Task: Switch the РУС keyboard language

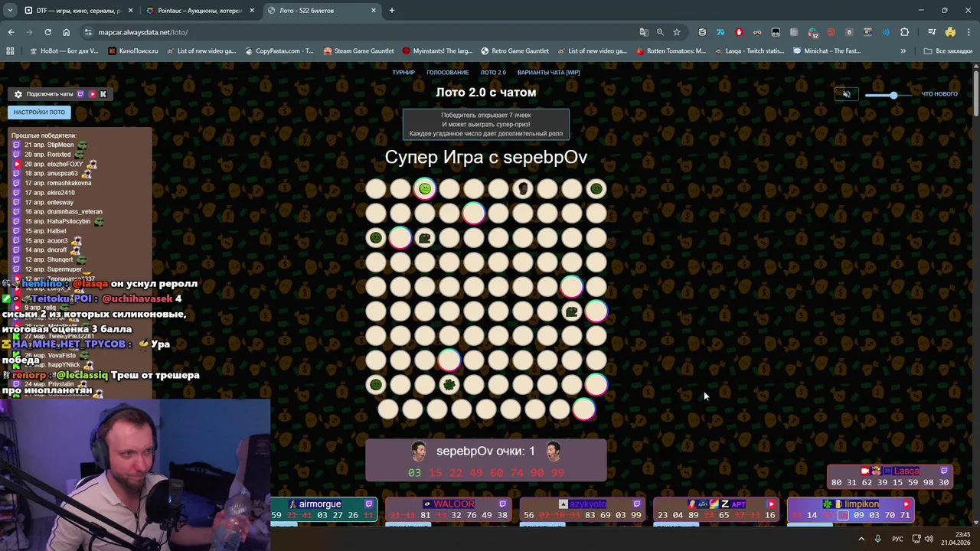Action: (897, 539)
